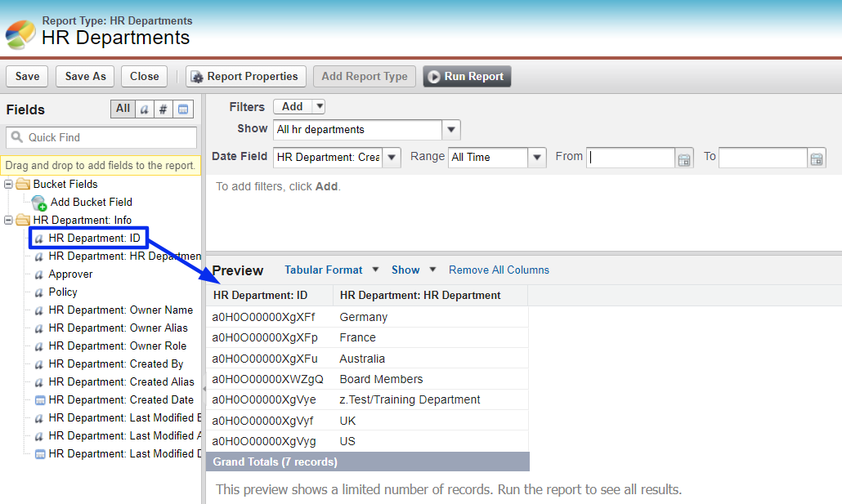Click the Quick Find search field
Viewport: 842px width, 504px height.
pos(101,137)
